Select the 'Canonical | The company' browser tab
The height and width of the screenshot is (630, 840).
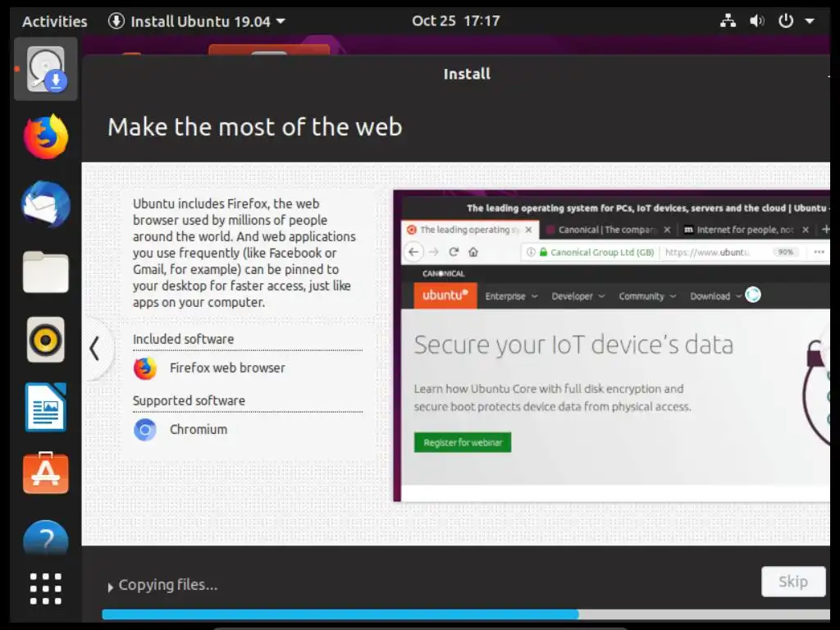tap(608, 230)
